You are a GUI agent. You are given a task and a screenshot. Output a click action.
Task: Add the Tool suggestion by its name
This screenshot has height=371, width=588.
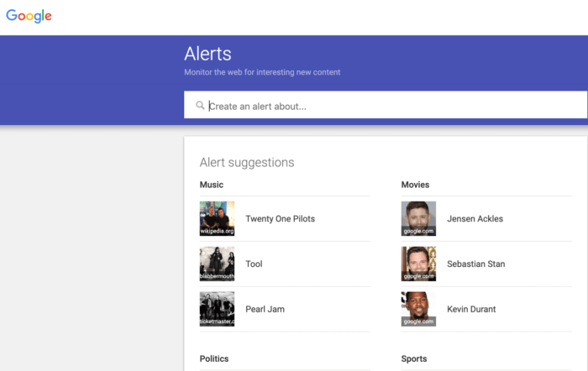pos(254,264)
